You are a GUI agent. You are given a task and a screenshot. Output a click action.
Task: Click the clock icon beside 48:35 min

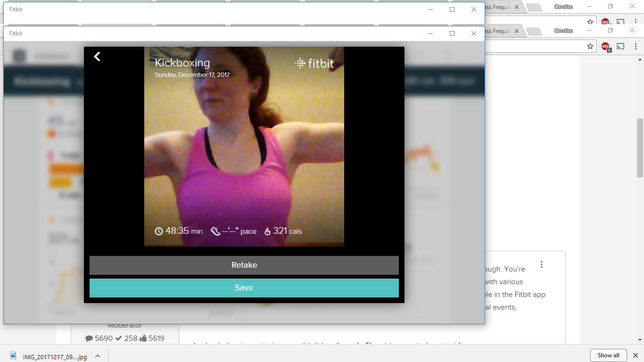(x=159, y=231)
